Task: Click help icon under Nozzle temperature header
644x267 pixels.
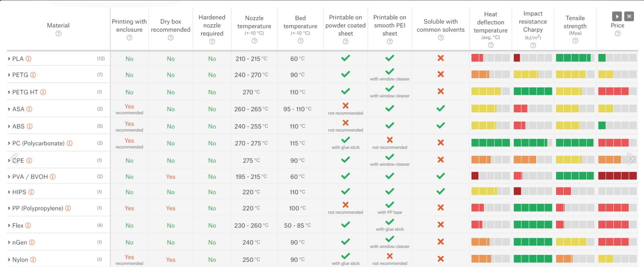Action: tap(254, 41)
